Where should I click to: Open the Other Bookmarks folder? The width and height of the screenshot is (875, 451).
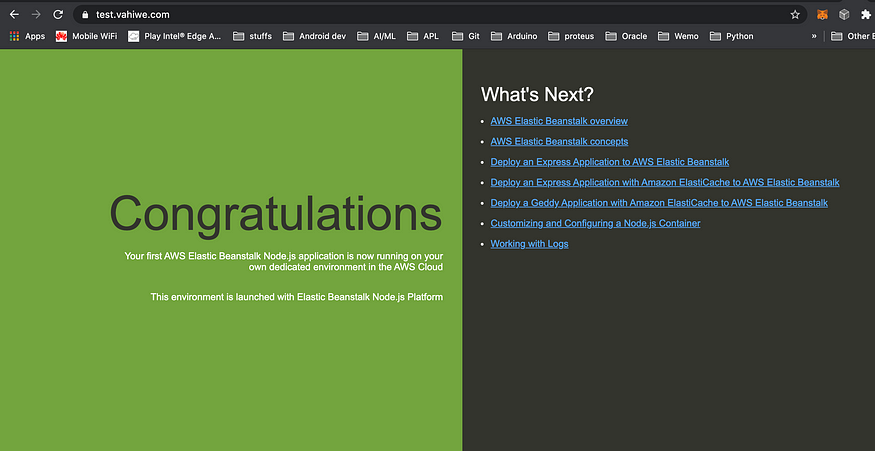852,36
